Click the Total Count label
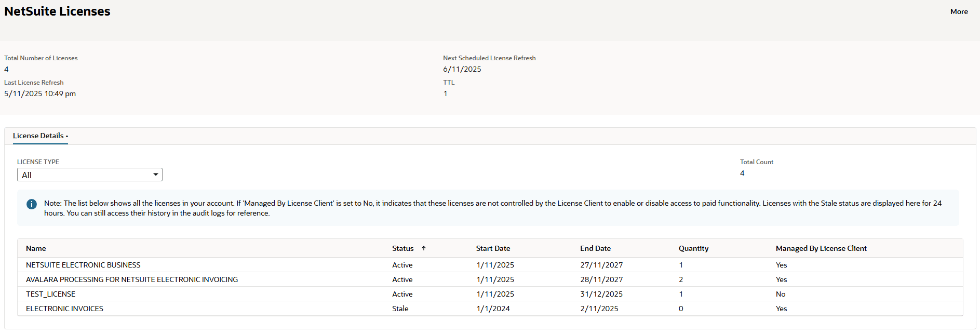Screen dimensions: 980x334 (x=757, y=162)
